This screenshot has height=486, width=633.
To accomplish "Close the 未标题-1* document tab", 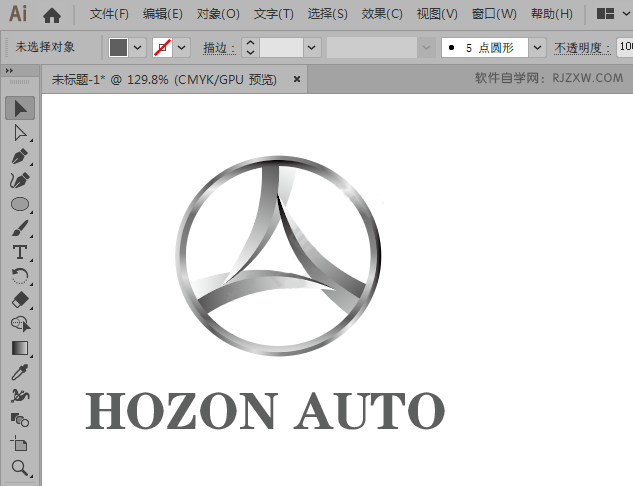I will (297, 79).
